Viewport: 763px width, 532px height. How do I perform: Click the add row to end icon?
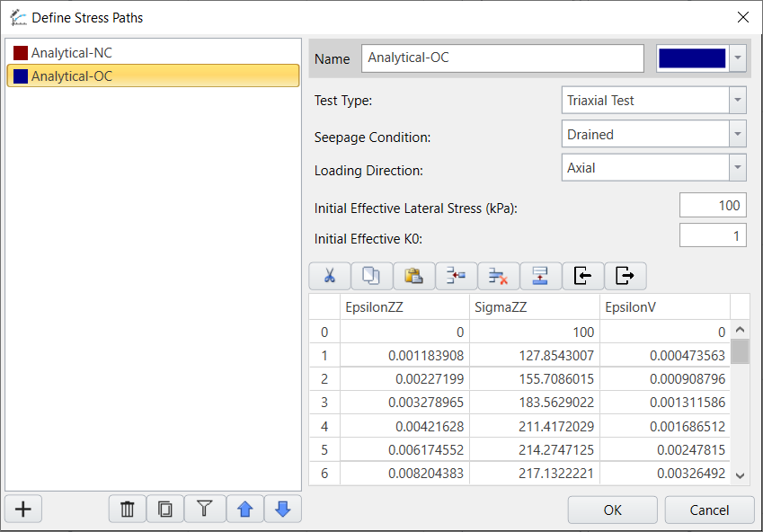click(x=540, y=276)
